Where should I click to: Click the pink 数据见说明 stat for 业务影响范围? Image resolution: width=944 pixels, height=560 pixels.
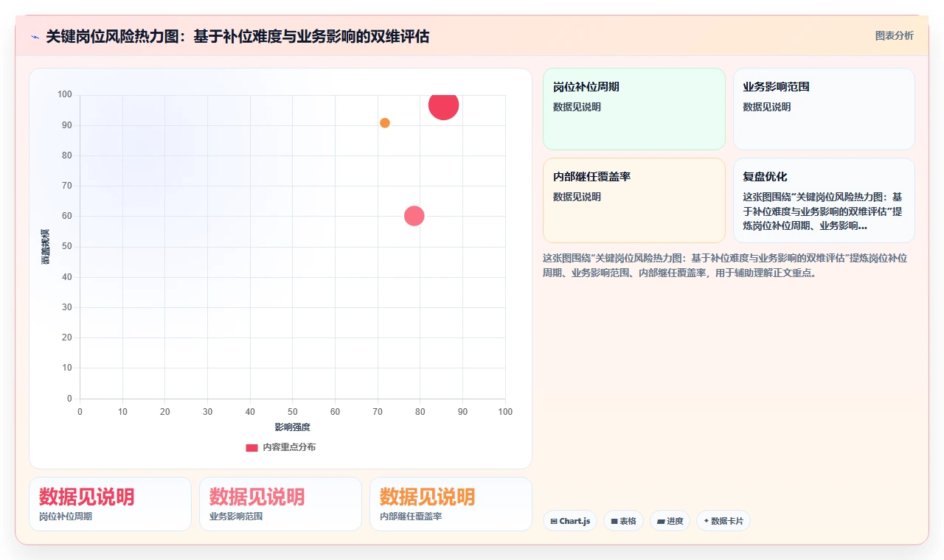point(257,497)
